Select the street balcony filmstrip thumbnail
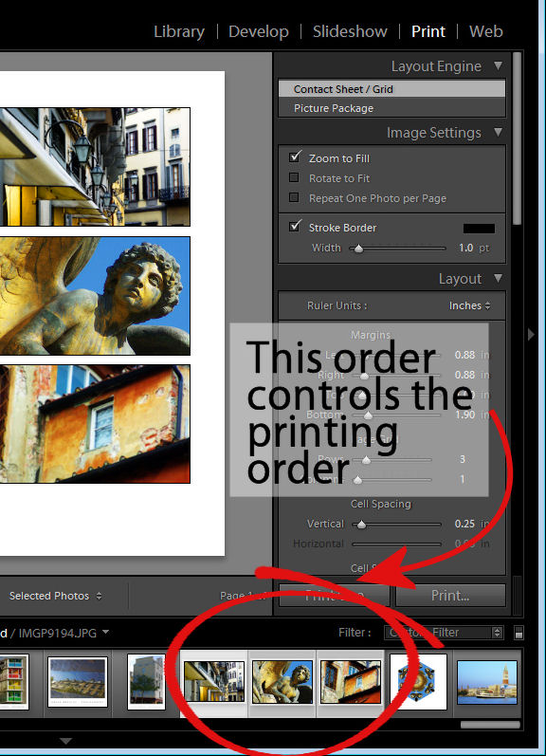The image size is (546, 756). coord(214,682)
